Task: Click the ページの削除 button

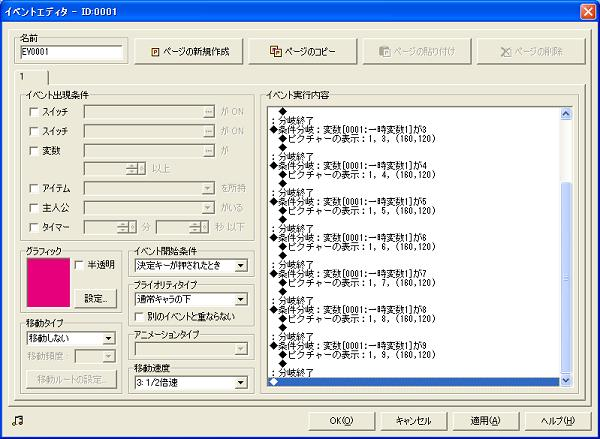Action: point(531,51)
